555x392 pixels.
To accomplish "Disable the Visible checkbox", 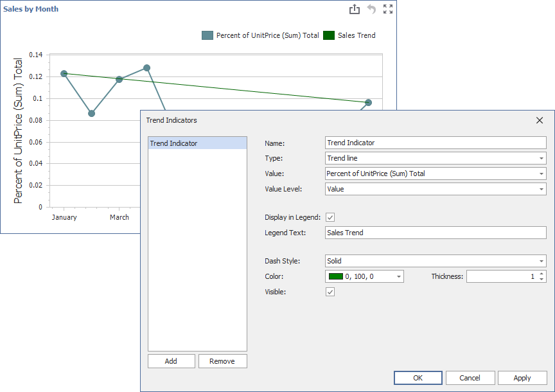I will (330, 292).
